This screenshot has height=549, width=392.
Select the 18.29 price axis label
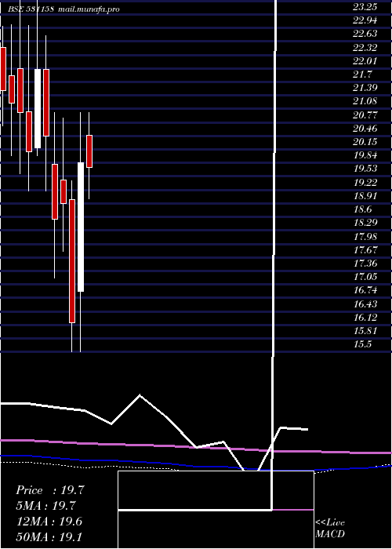pyautogui.click(x=365, y=223)
